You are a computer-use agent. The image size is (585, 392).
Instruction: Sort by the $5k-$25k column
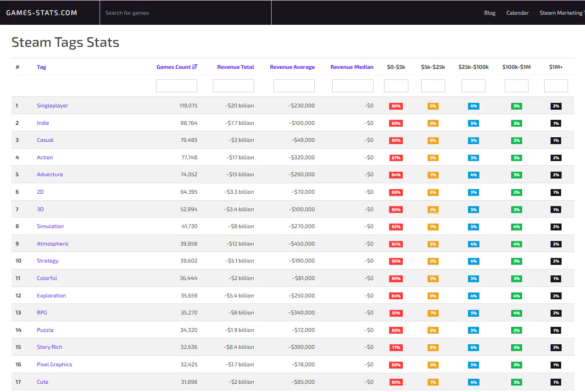point(433,67)
